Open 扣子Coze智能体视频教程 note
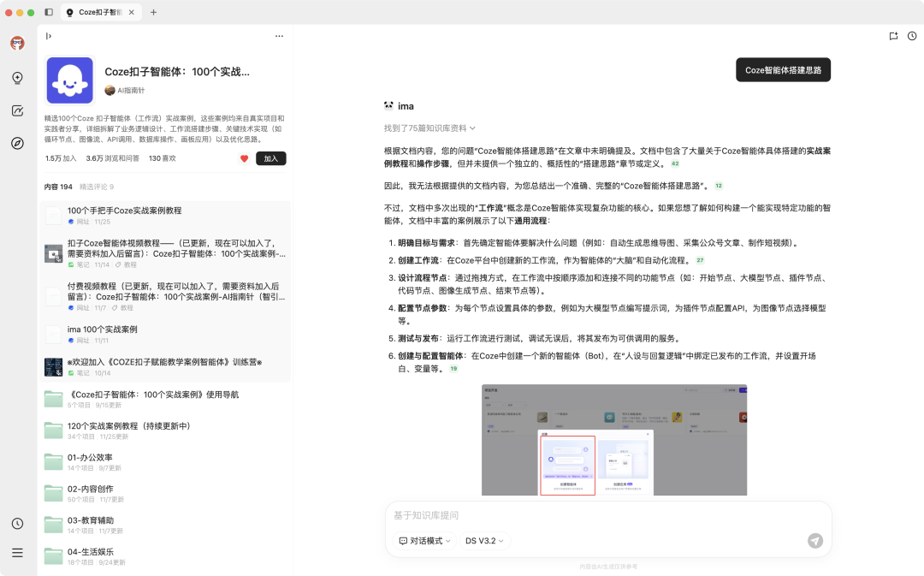Viewport: 924px width, 576px height. click(165, 253)
